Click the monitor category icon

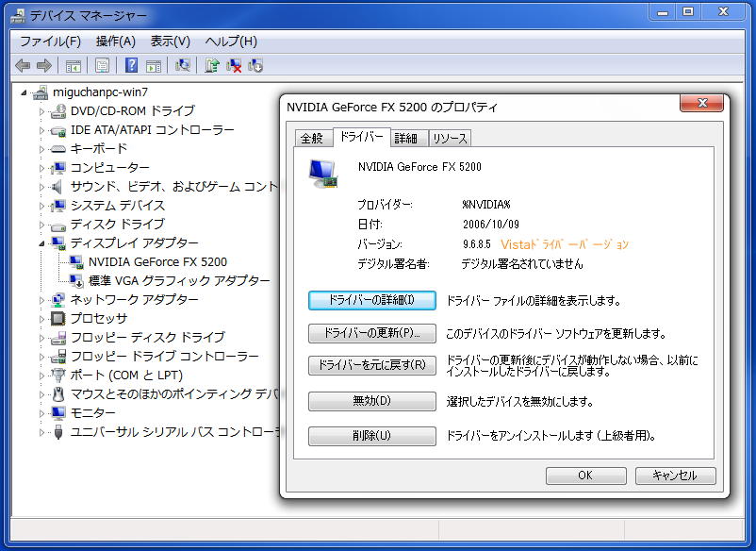(58, 413)
